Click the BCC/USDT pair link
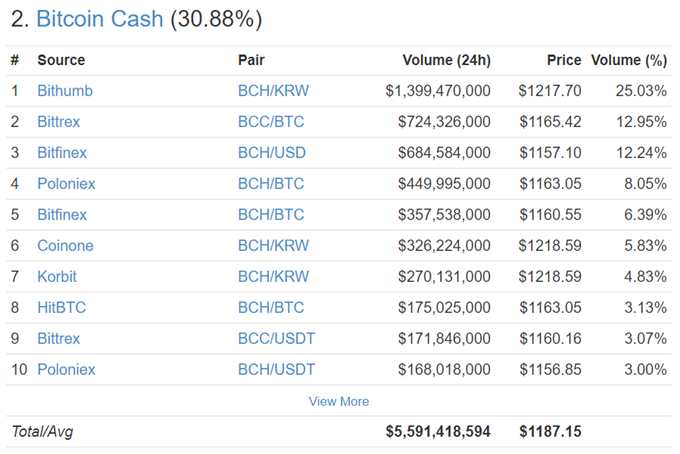The height and width of the screenshot is (454, 680). (276, 338)
